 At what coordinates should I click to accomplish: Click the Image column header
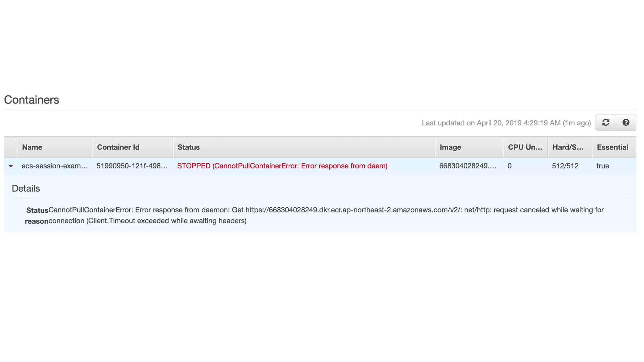coord(450,147)
